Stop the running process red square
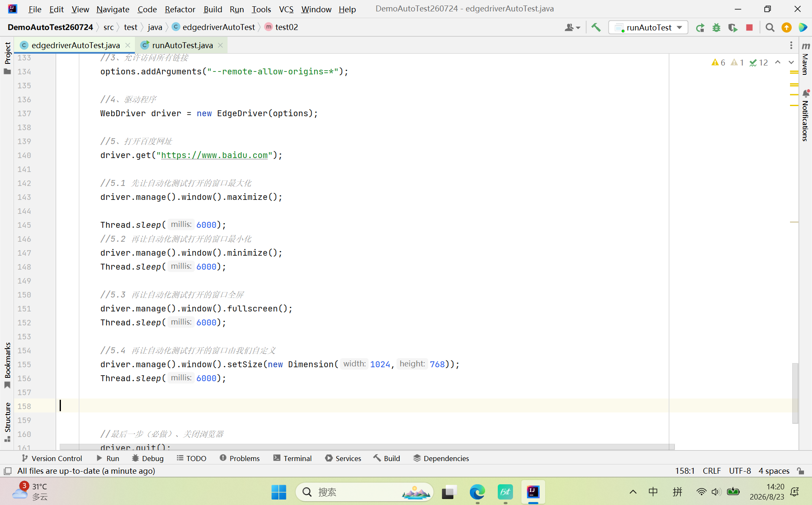Screen dimensions: 812x505 point(749,27)
